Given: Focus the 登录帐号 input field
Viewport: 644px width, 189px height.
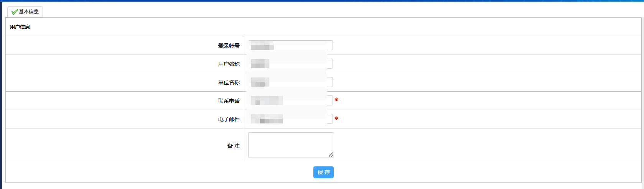Looking at the screenshot, I should (x=290, y=45).
